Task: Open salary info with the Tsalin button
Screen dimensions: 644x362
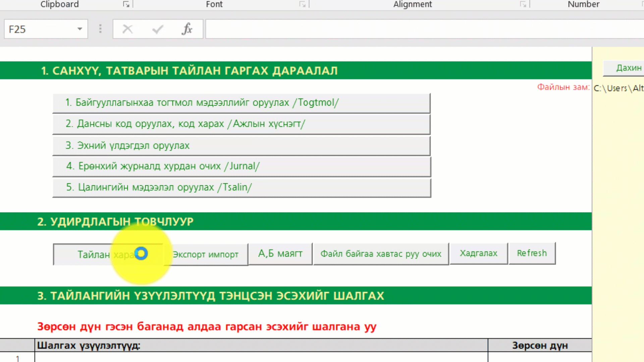Action: 241,187
